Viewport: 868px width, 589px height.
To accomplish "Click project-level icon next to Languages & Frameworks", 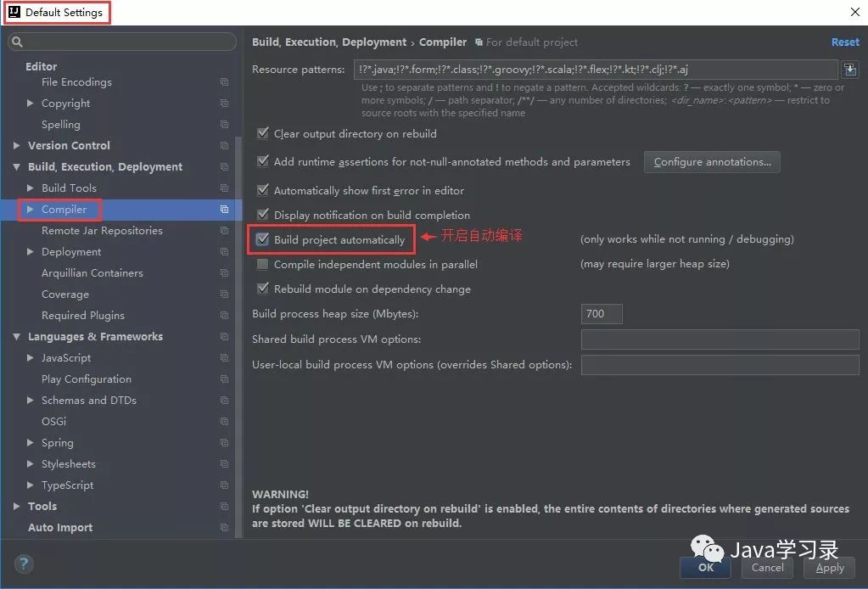I will [224, 337].
